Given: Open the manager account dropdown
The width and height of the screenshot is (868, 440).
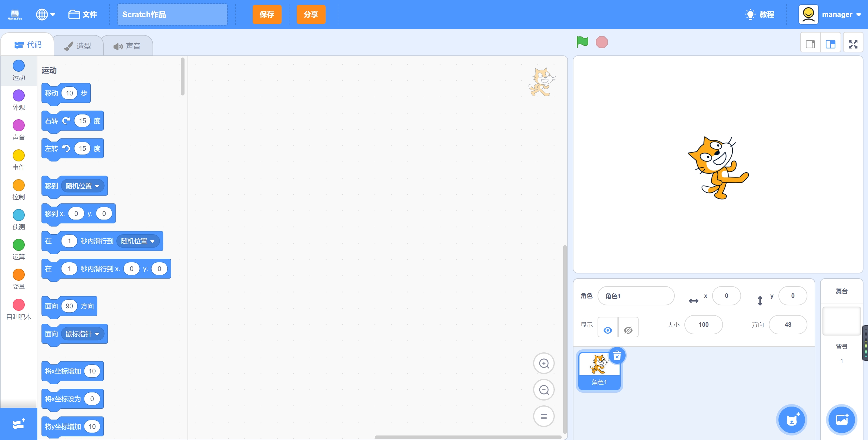Looking at the screenshot, I should click(x=841, y=14).
